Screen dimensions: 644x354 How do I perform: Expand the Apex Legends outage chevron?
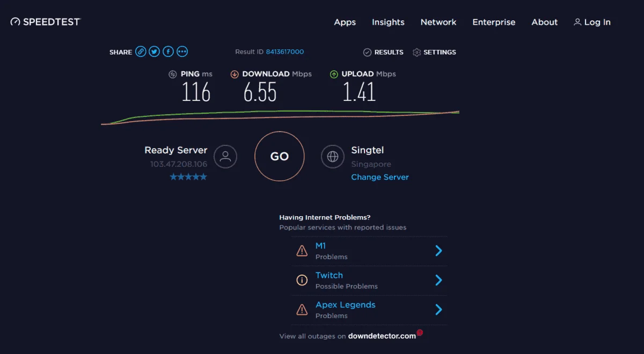[438, 309]
